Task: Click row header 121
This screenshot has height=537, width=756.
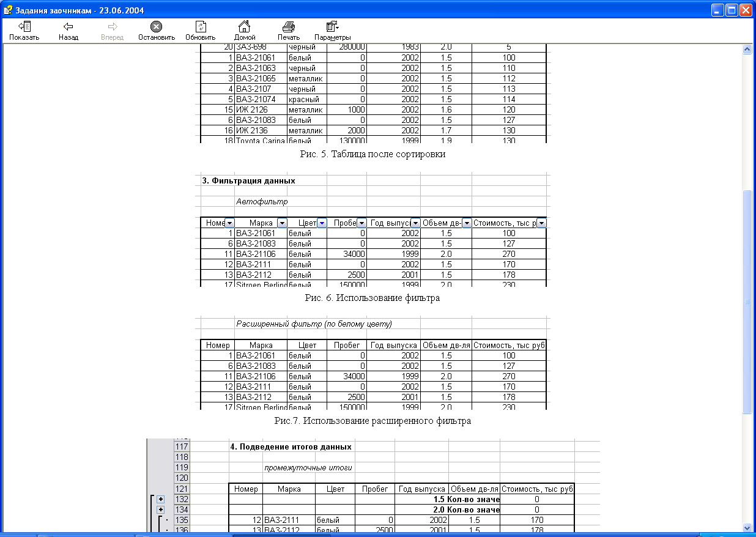Action: point(182,489)
